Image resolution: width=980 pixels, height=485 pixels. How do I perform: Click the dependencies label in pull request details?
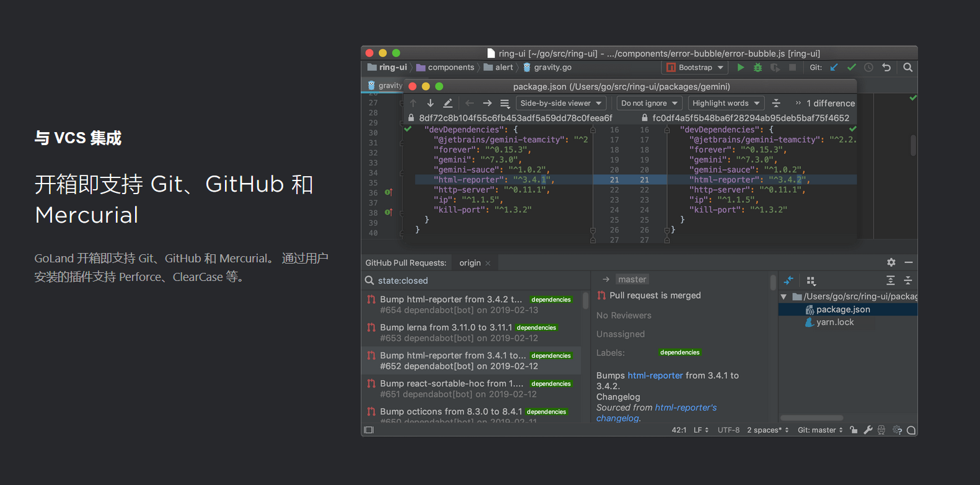coord(680,352)
